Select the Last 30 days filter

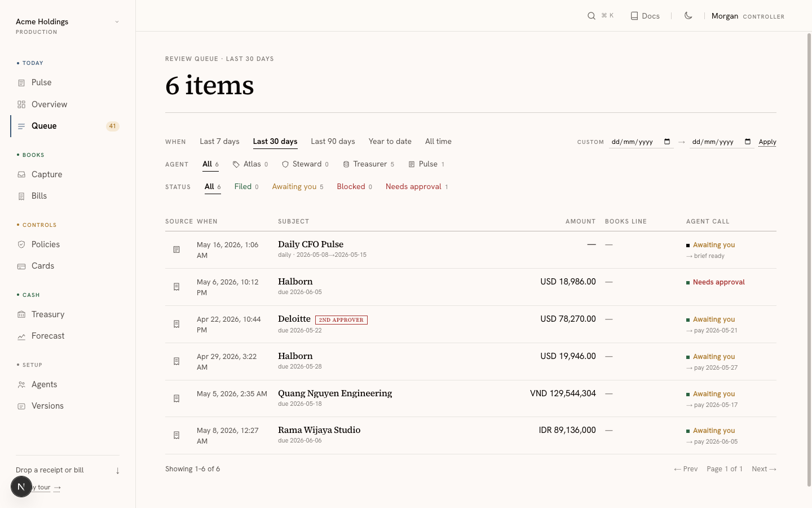pyautogui.click(x=275, y=142)
